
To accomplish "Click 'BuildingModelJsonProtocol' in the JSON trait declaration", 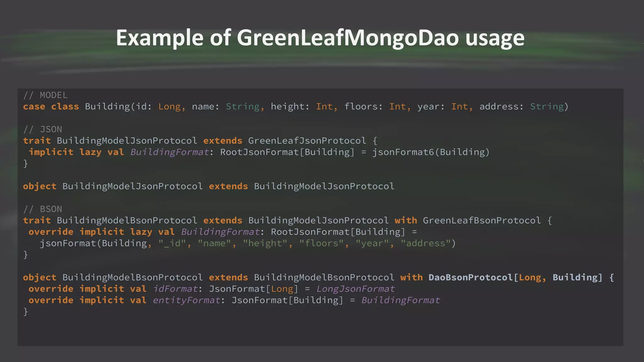I will click(127, 141).
